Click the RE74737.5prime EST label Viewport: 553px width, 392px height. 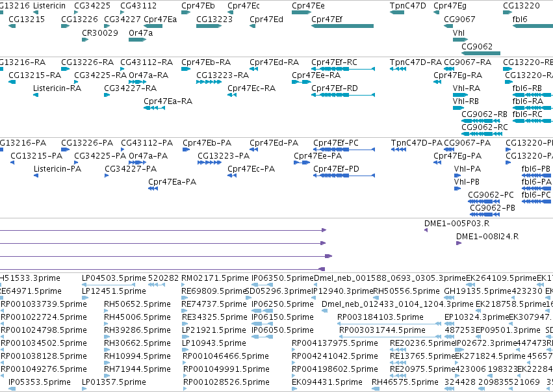click(x=214, y=304)
